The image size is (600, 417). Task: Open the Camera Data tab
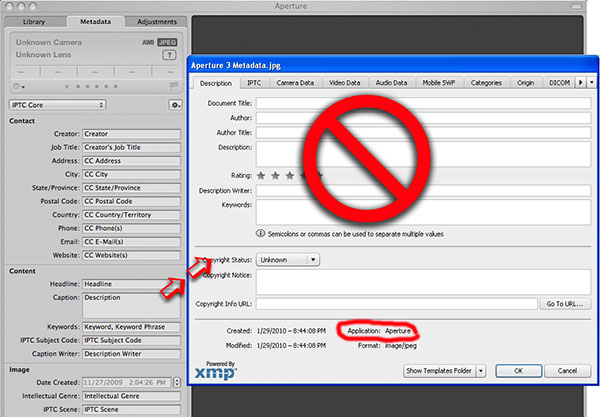tap(299, 83)
